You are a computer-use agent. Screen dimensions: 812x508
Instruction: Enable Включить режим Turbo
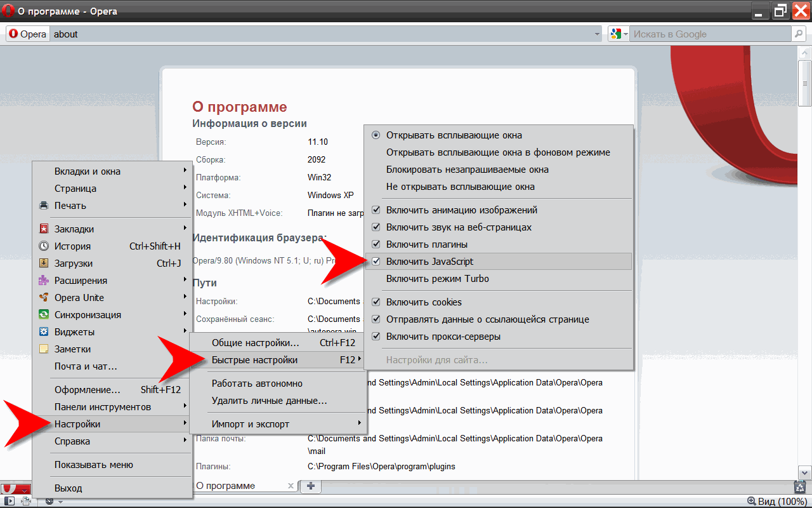pos(499,279)
